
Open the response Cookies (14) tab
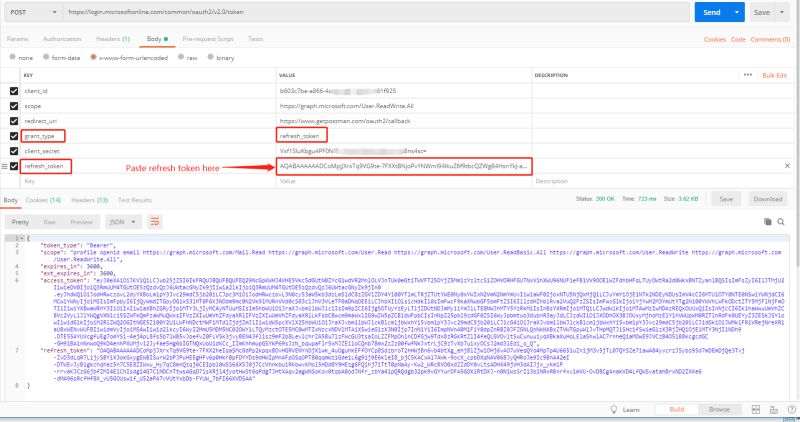point(43,200)
